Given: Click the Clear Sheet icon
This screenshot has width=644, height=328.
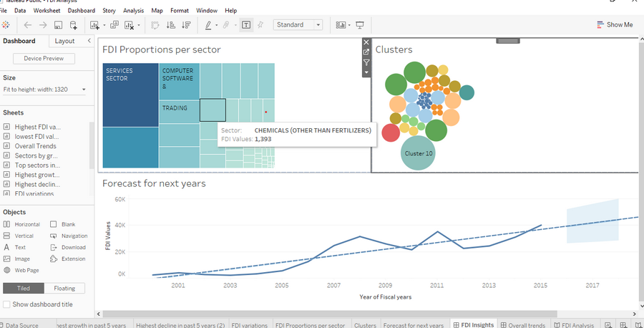Looking at the screenshot, I should coord(129,25).
